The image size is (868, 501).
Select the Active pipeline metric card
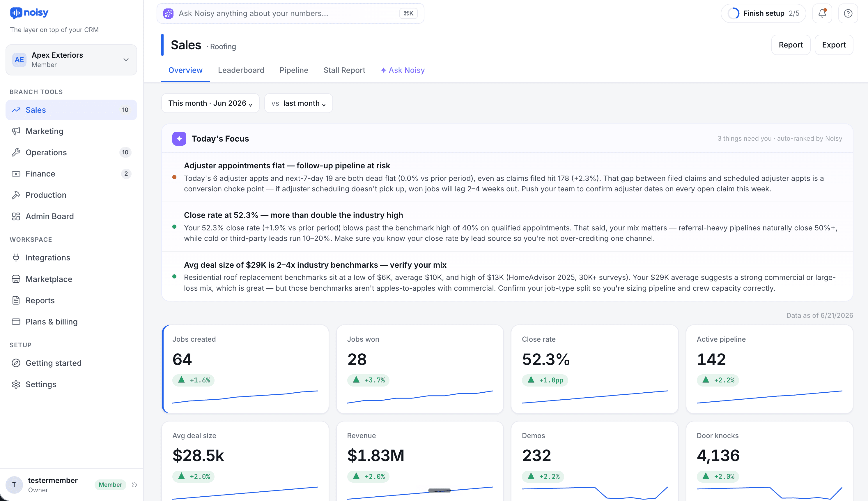(x=769, y=369)
